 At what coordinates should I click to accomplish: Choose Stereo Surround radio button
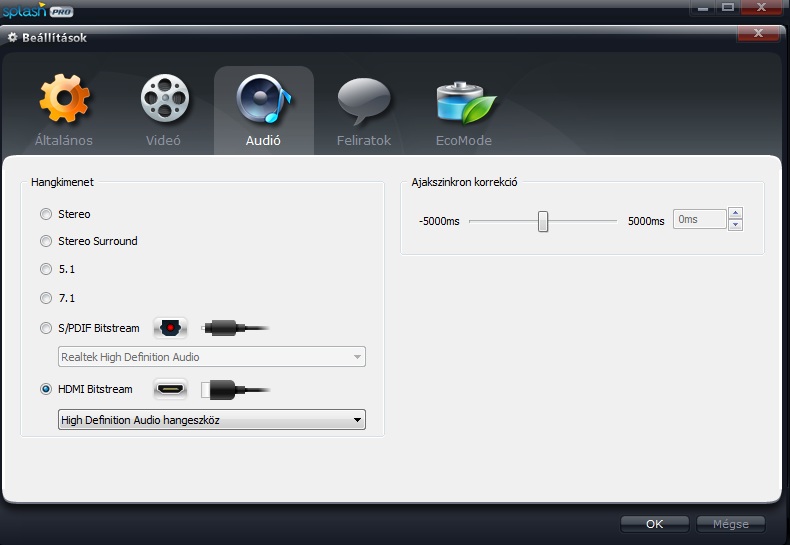pyautogui.click(x=46, y=241)
